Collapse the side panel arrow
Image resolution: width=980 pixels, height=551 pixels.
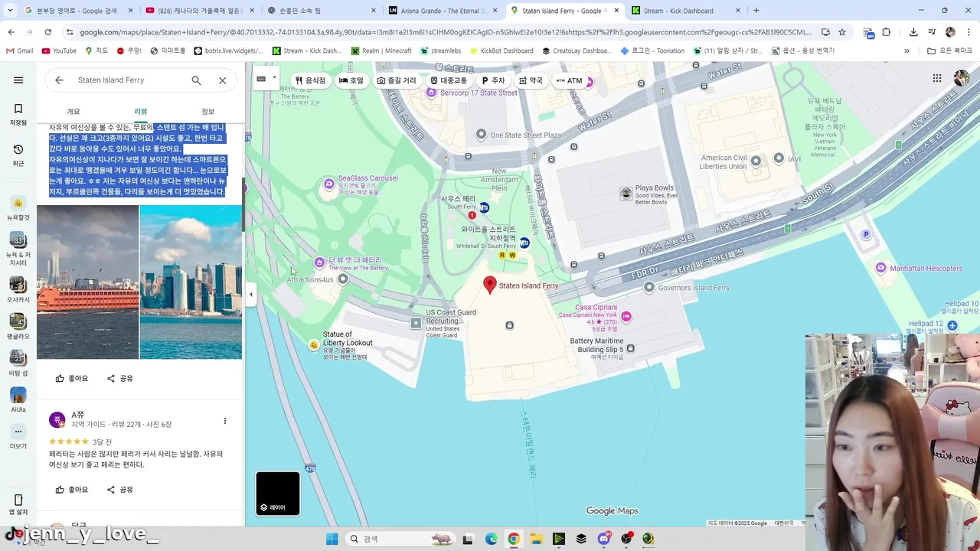pyautogui.click(x=251, y=294)
